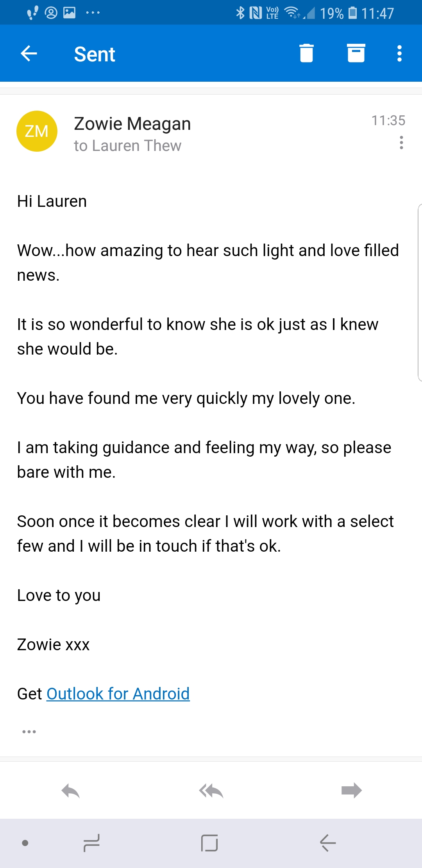Open the top bar overflow menu
This screenshot has width=422, height=868.
click(x=399, y=54)
